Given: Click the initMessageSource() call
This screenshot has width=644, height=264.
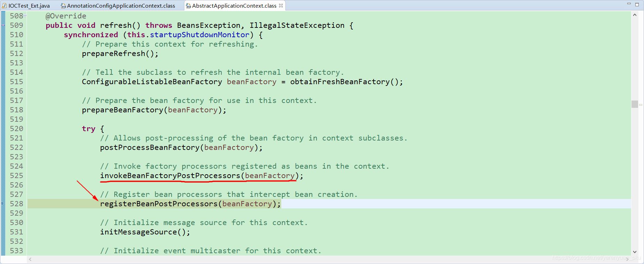Looking at the screenshot, I should tap(145, 232).
